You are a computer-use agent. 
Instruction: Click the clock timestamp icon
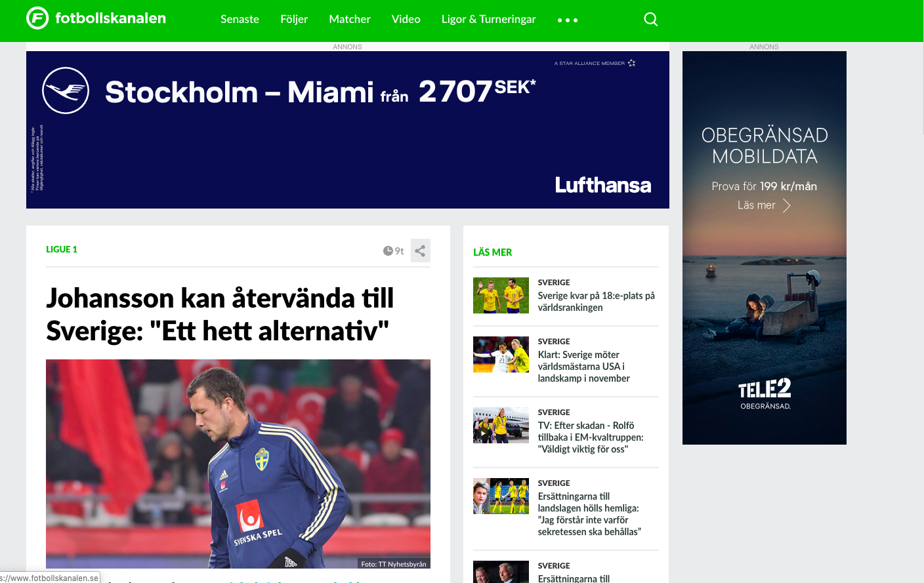tap(388, 251)
